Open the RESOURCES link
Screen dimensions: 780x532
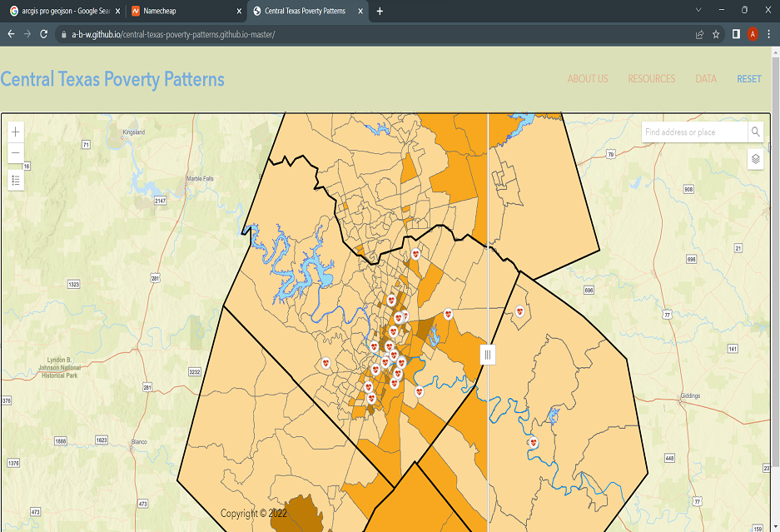651,79
